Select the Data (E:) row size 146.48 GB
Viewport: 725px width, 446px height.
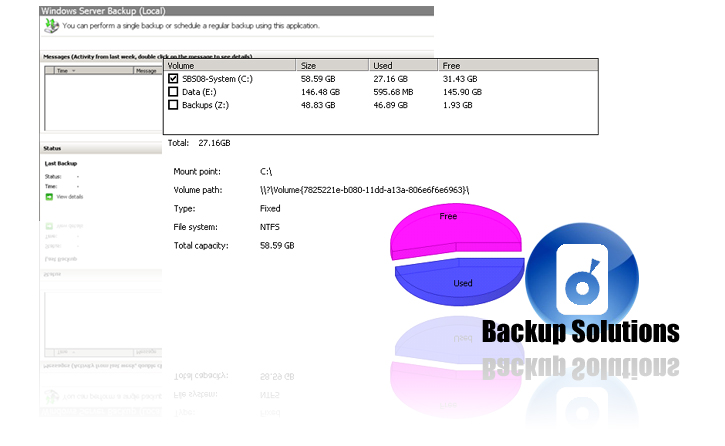[320, 91]
